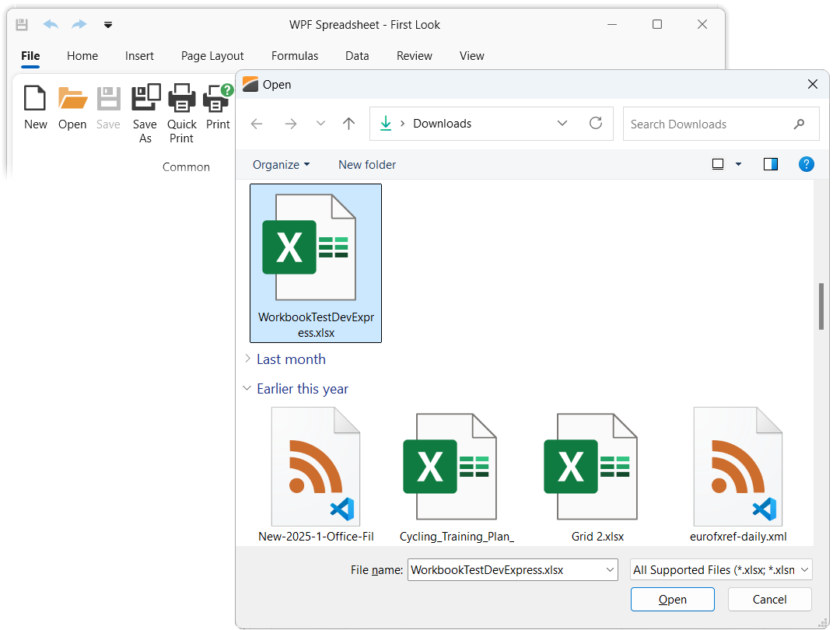Show recent locations dropdown arrow
The width and height of the screenshot is (840, 630).
coord(320,123)
